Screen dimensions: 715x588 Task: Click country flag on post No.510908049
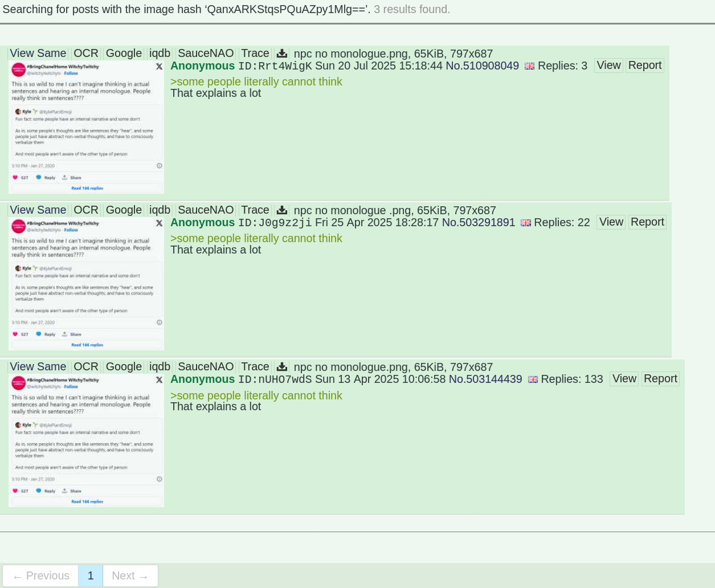click(529, 66)
